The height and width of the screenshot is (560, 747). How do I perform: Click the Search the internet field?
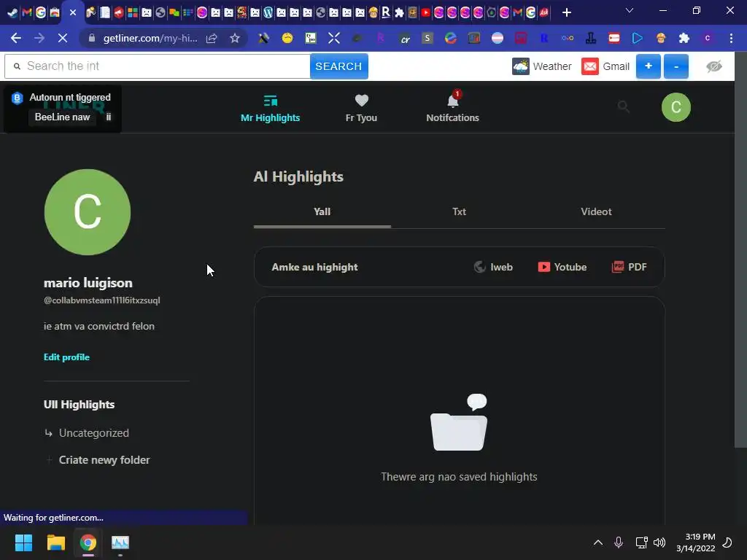[158, 66]
